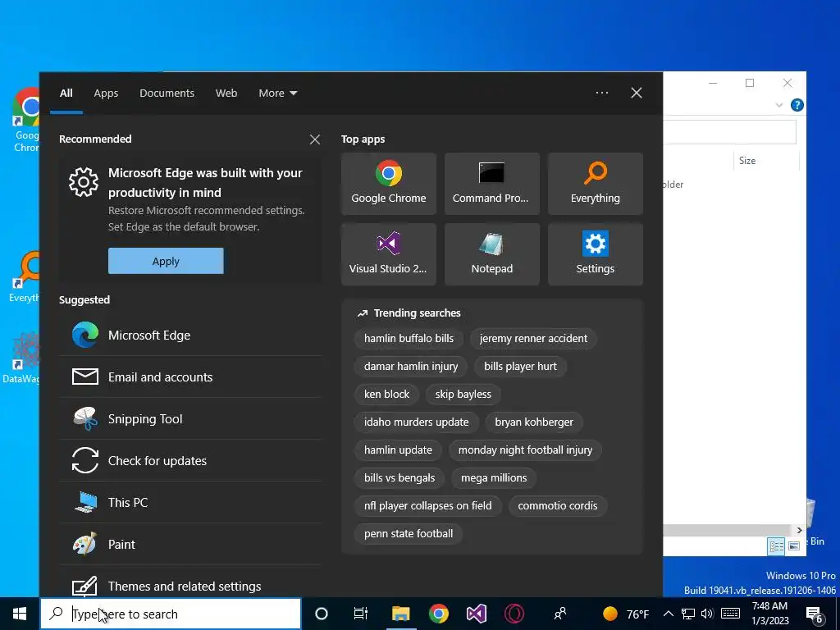Select Check for updates suggestion
Screen dimensions: 840x630
(x=190, y=461)
